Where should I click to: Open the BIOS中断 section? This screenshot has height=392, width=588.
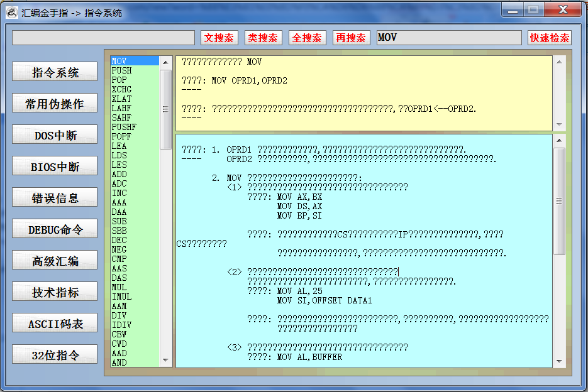55,166
